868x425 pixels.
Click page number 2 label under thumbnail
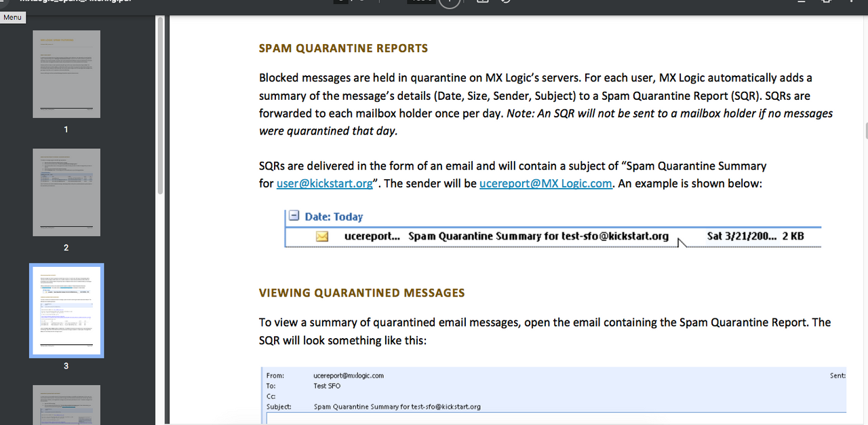click(66, 248)
